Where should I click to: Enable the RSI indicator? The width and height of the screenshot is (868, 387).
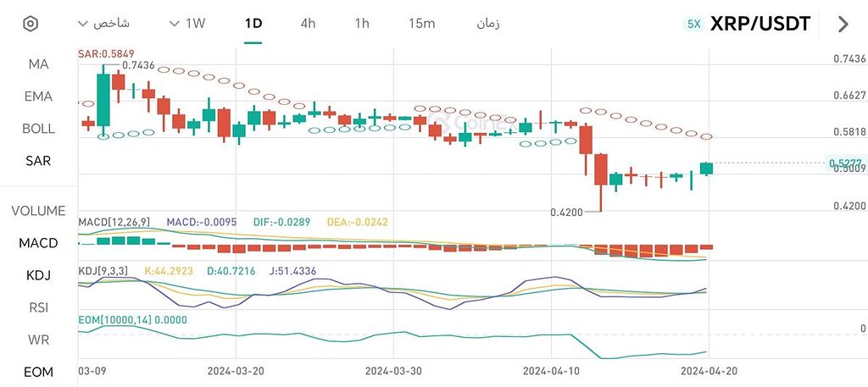click(38, 307)
